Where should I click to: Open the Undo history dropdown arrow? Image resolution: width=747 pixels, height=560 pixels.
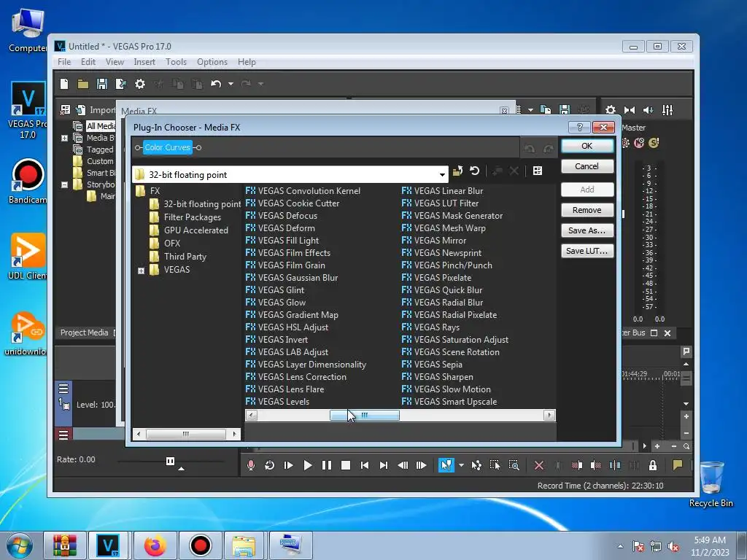[x=231, y=84]
